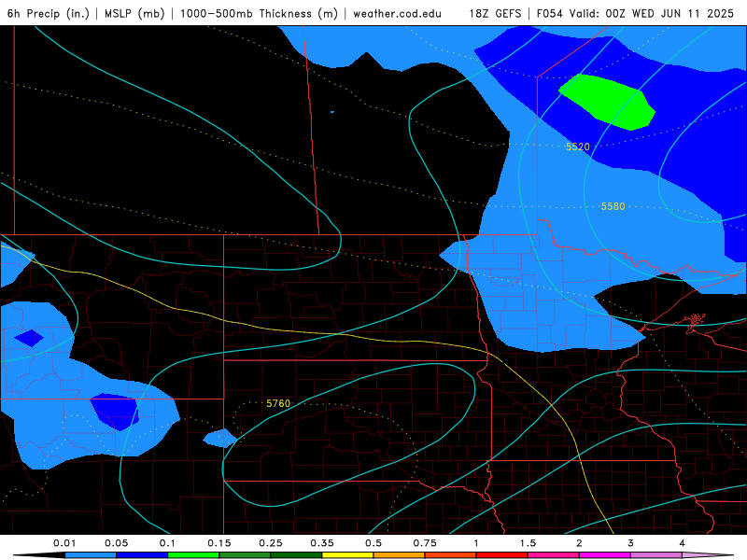This screenshot has width=747, height=560.
Task: Click the orange-red 0.75 legend segment
Action: point(451,555)
